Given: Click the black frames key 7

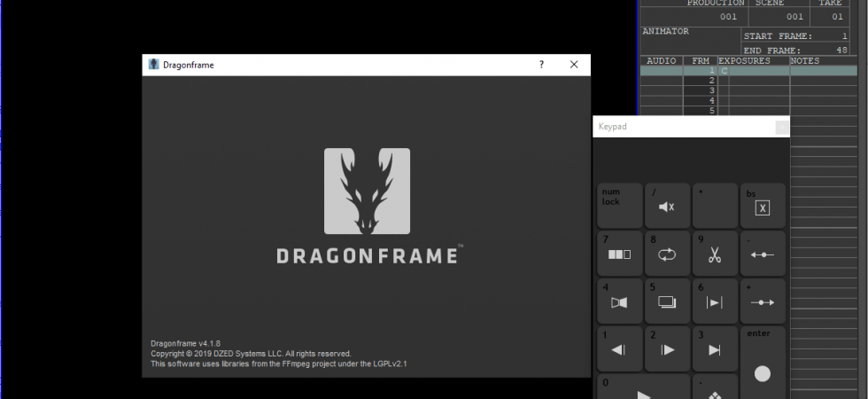Looking at the screenshot, I should tap(619, 254).
